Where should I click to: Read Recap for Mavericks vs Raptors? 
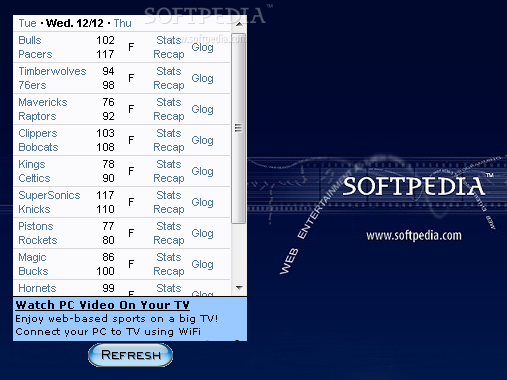(x=169, y=116)
